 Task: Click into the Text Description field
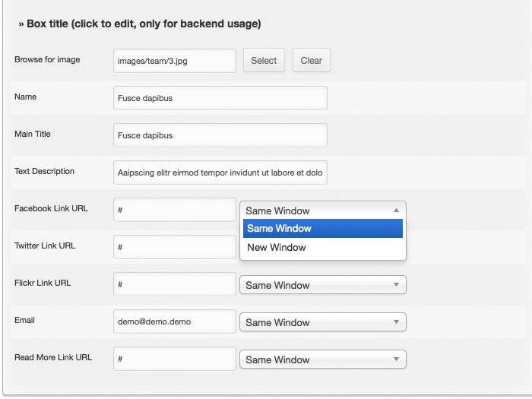point(220,173)
